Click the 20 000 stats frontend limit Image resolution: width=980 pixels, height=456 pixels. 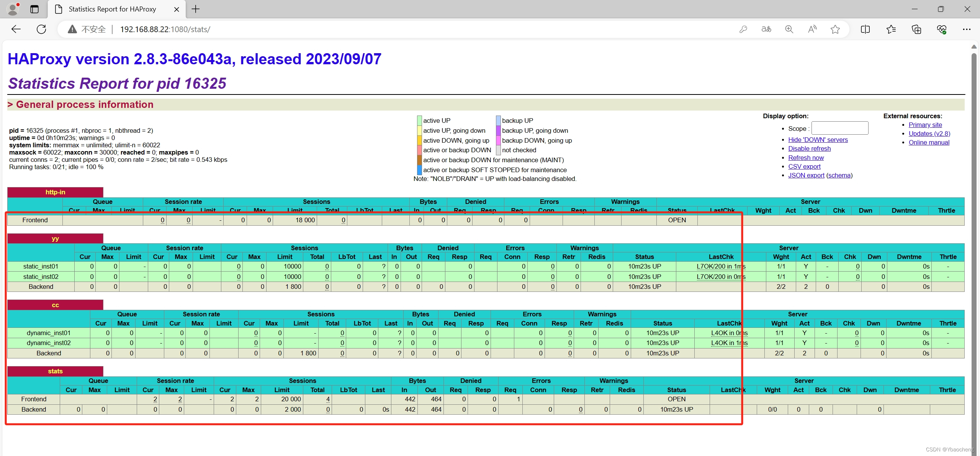click(x=282, y=399)
